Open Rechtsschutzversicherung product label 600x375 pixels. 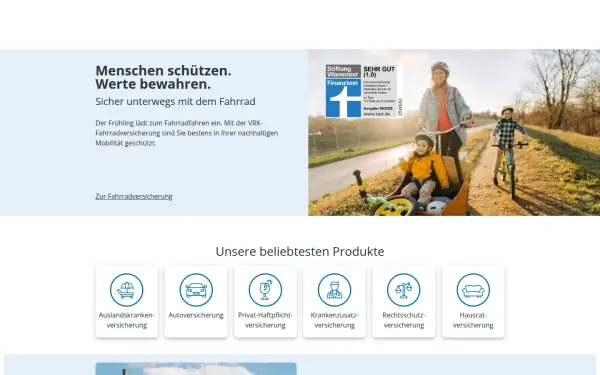404,320
